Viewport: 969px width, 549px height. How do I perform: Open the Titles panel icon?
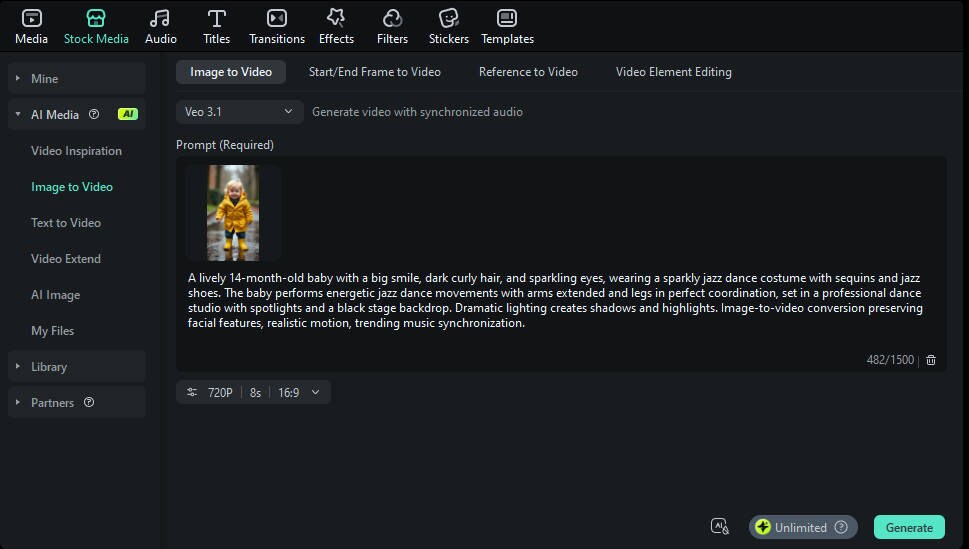pos(216,19)
